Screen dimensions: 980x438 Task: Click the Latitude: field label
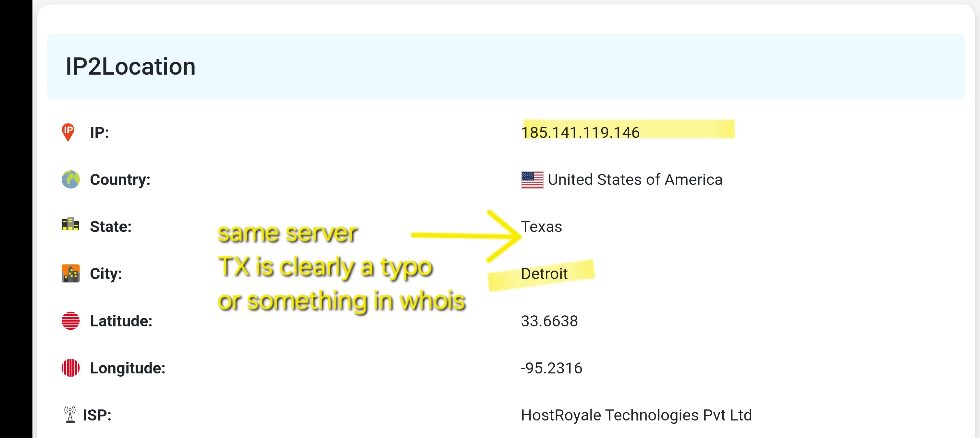121,321
